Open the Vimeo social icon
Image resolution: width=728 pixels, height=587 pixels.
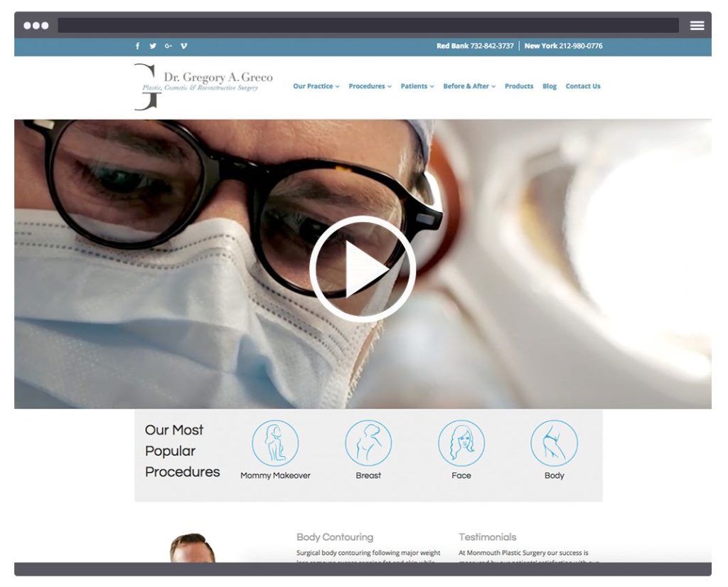(x=184, y=46)
